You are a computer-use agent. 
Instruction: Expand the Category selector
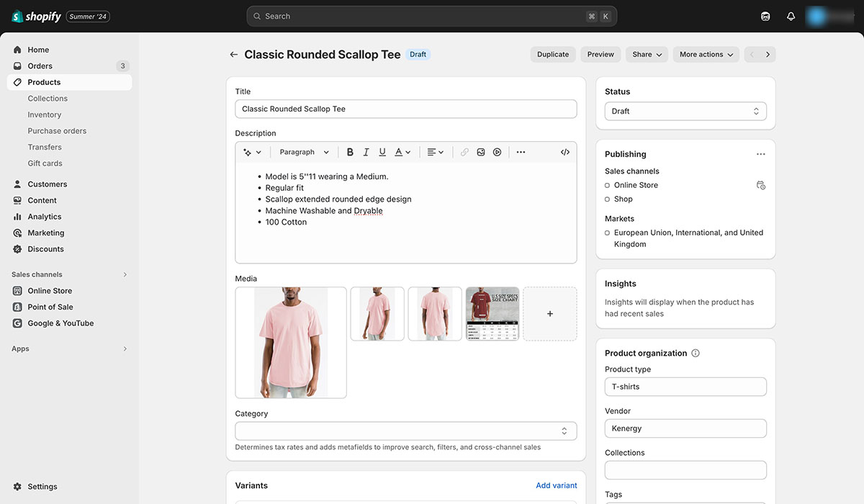click(564, 430)
